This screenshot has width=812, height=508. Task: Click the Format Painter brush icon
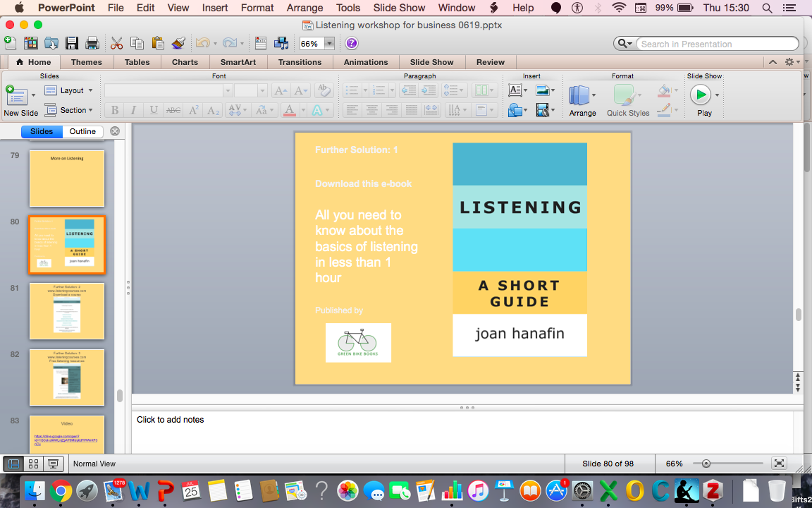(x=178, y=43)
